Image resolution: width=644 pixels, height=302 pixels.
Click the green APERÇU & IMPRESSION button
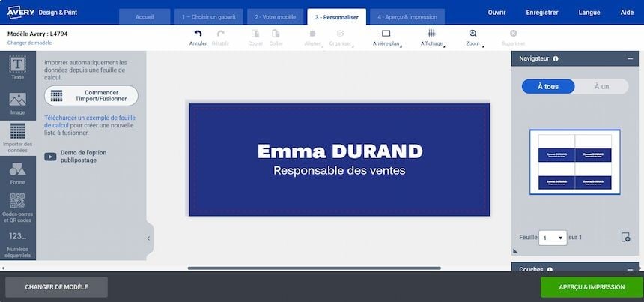click(592, 287)
